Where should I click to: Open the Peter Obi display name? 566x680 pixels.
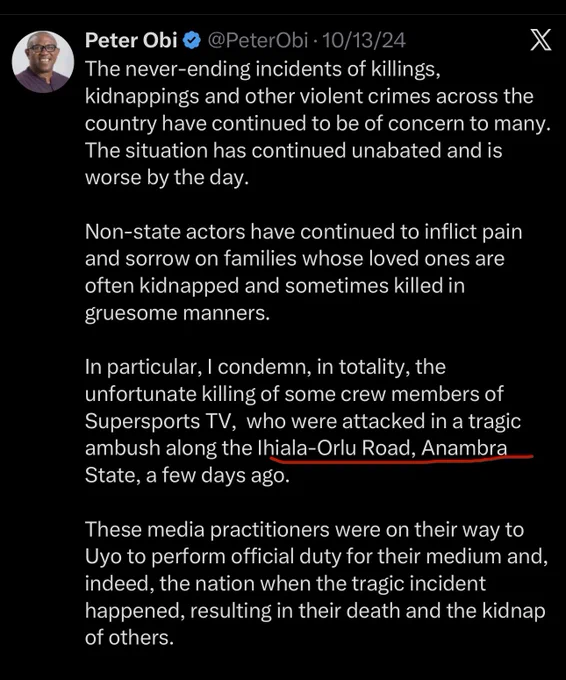click(131, 40)
